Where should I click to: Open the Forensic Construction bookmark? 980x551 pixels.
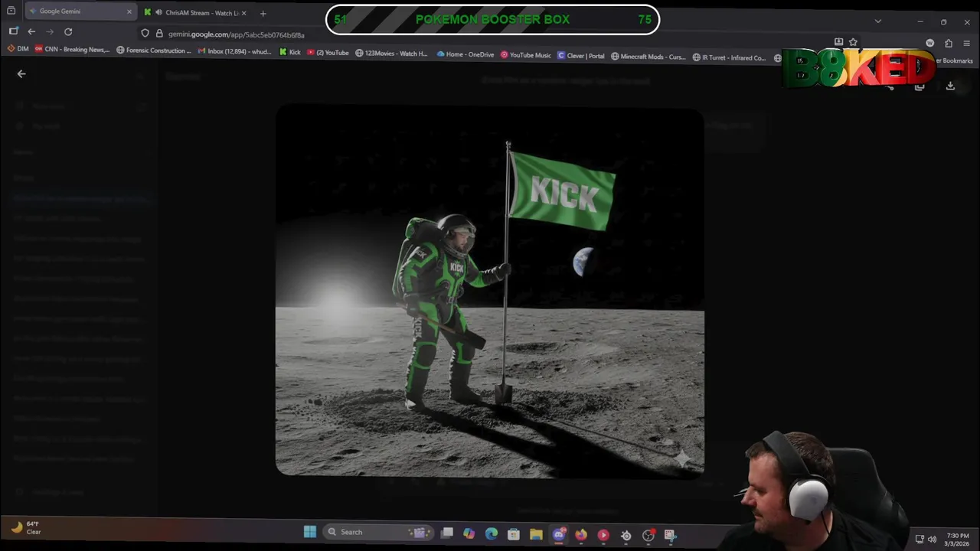coord(154,51)
